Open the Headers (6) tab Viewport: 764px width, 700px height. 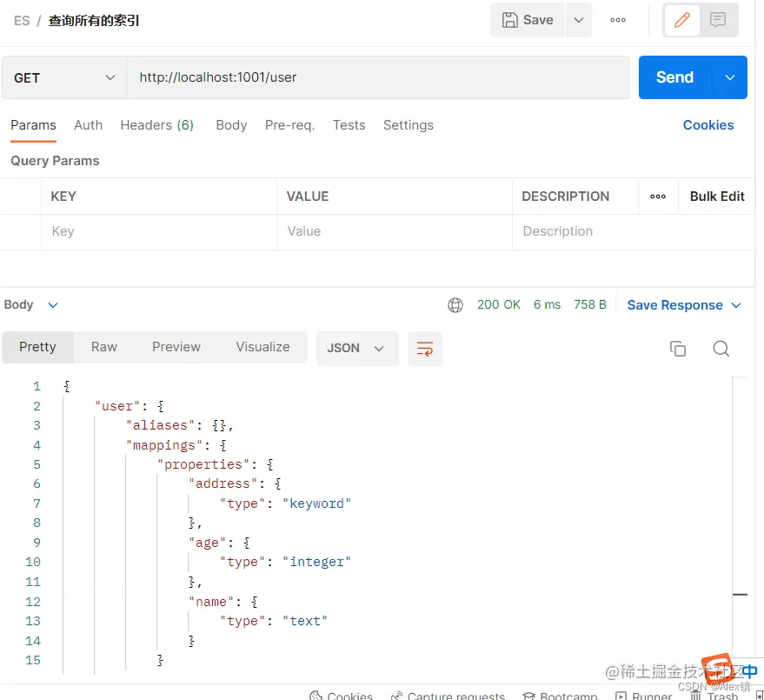[157, 125]
